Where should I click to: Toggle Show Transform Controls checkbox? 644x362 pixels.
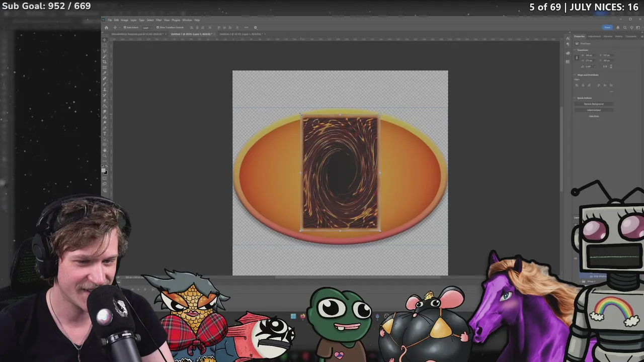click(157, 27)
